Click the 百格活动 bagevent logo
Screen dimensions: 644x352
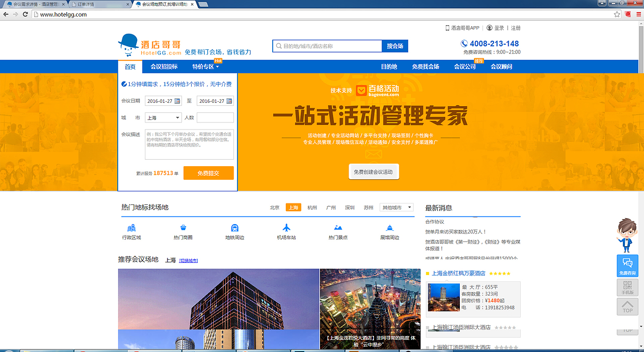pyautogui.click(x=377, y=91)
